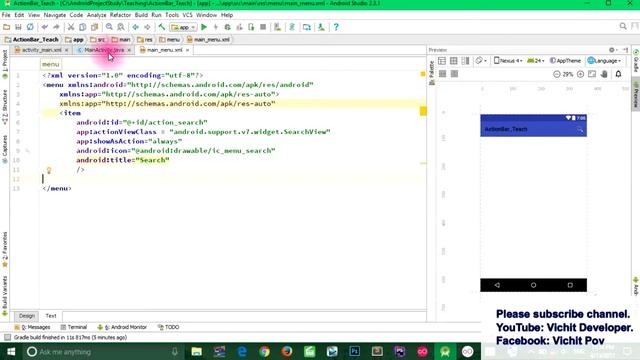Click the Make Project hammer icon
Viewport: 640px width, 360px height.
pyautogui.click(x=162, y=27)
